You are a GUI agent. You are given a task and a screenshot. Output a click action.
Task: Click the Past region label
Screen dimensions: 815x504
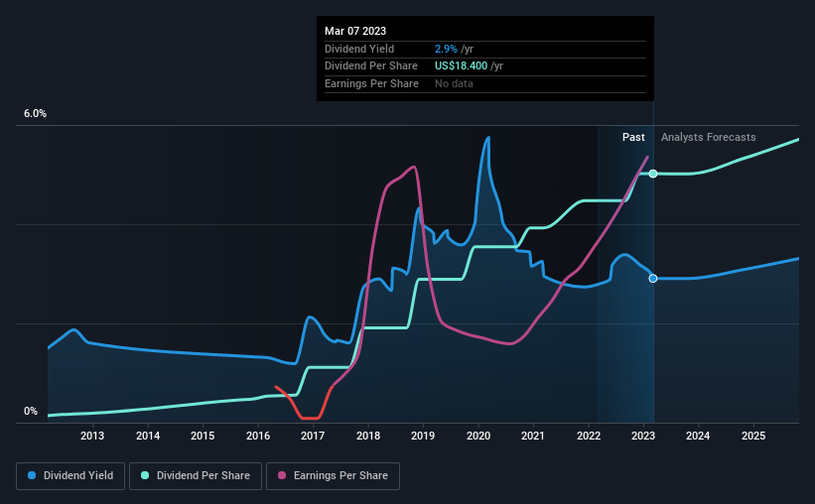tap(633, 137)
